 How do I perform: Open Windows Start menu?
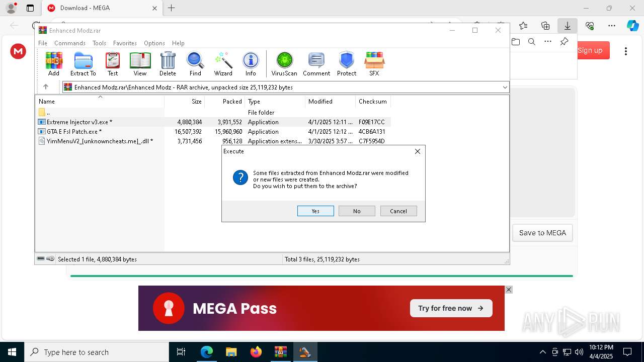(12, 352)
